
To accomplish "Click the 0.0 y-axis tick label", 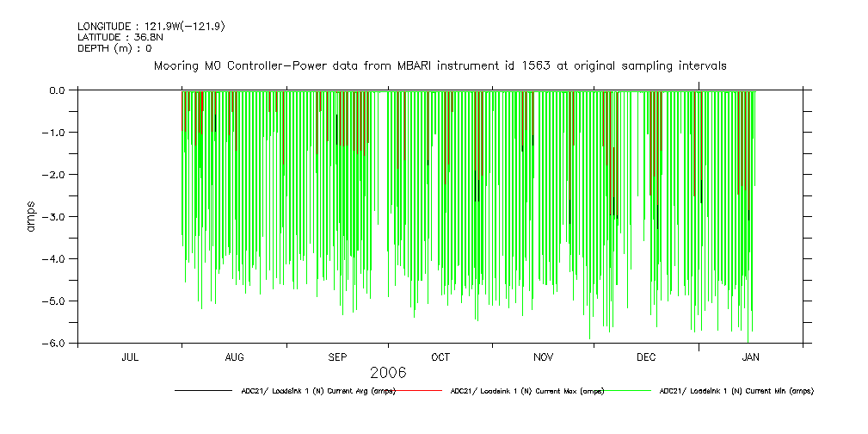I will [x=57, y=90].
